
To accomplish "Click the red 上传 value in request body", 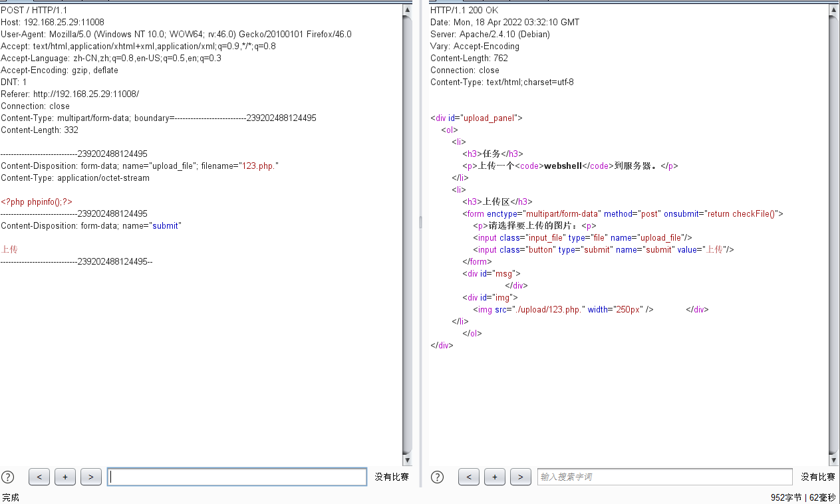I will (x=9, y=250).
